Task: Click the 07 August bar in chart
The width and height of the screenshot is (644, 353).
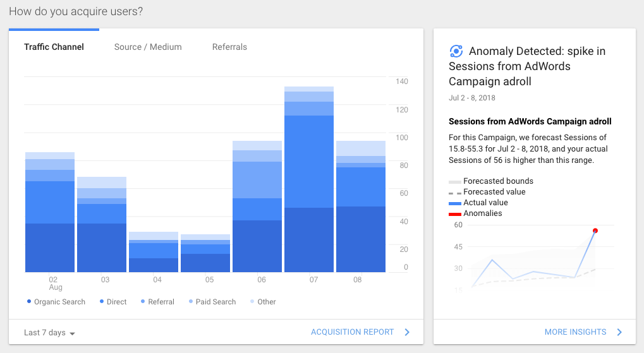Action: tap(309, 179)
